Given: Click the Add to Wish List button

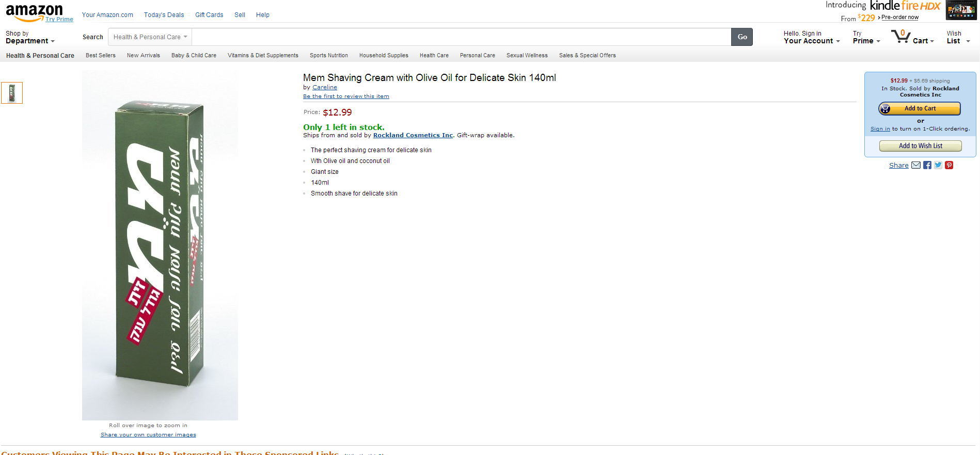Looking at the screenshot, I should point(920,146).
